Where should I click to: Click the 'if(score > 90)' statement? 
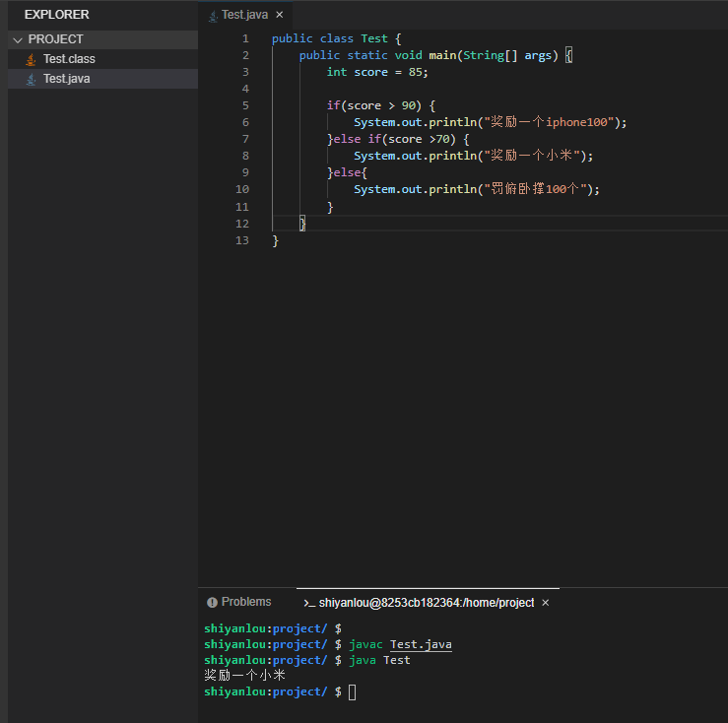(x=380, y=105)
